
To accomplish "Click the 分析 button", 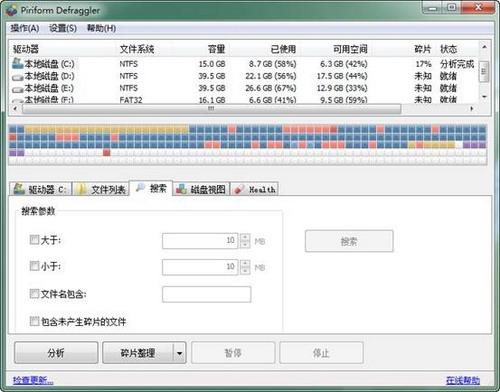I will pos(56,353).
